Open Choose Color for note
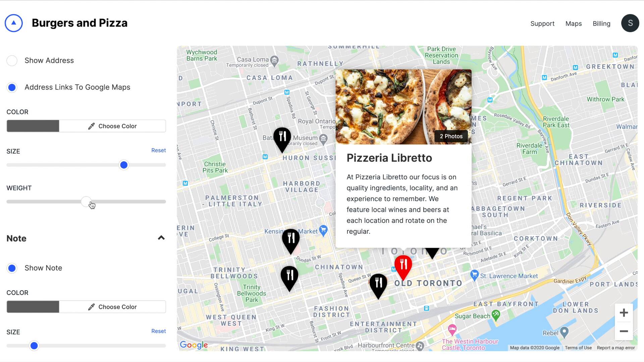Viewport: 644px width, 362px height. [113, 307]
